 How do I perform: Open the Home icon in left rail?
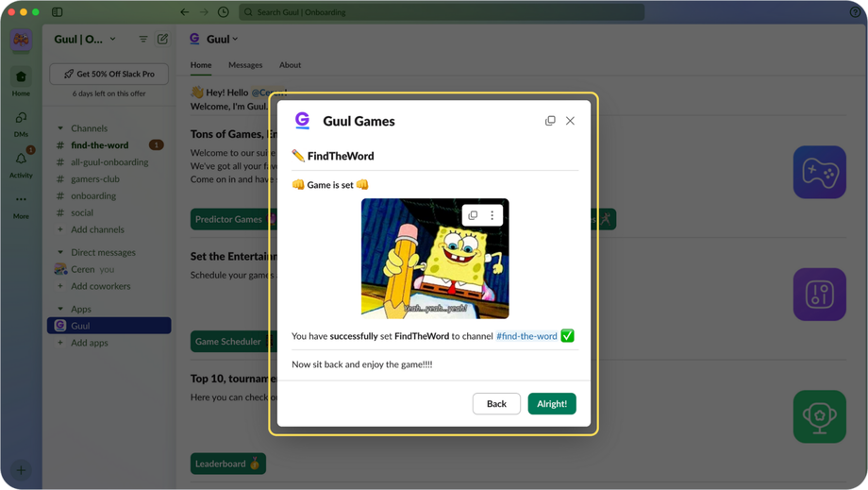pos(21,82)
